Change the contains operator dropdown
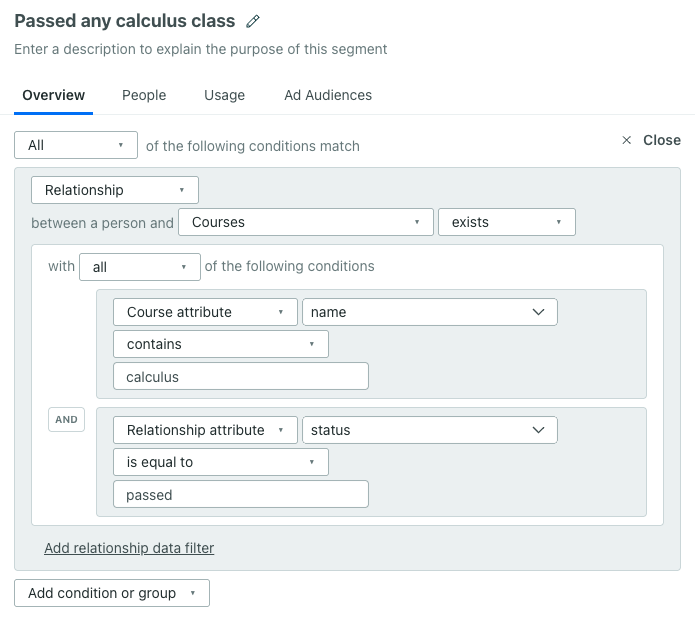 tap(220, 344)
